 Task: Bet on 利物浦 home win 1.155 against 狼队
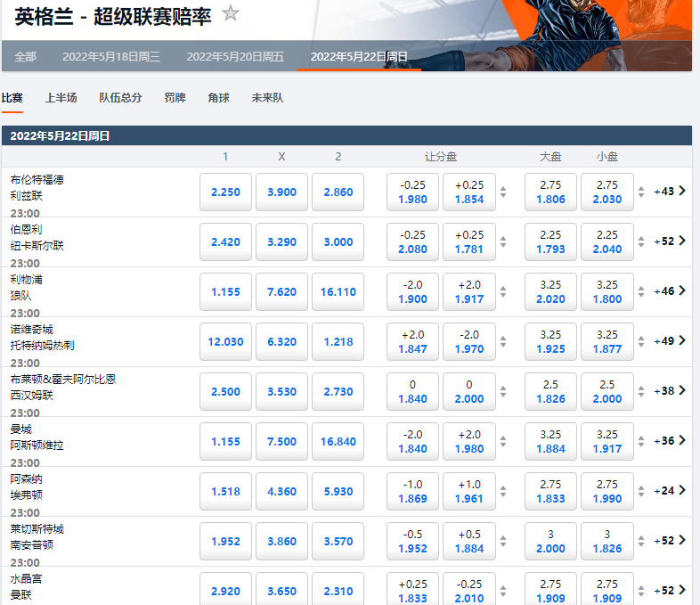225,292
